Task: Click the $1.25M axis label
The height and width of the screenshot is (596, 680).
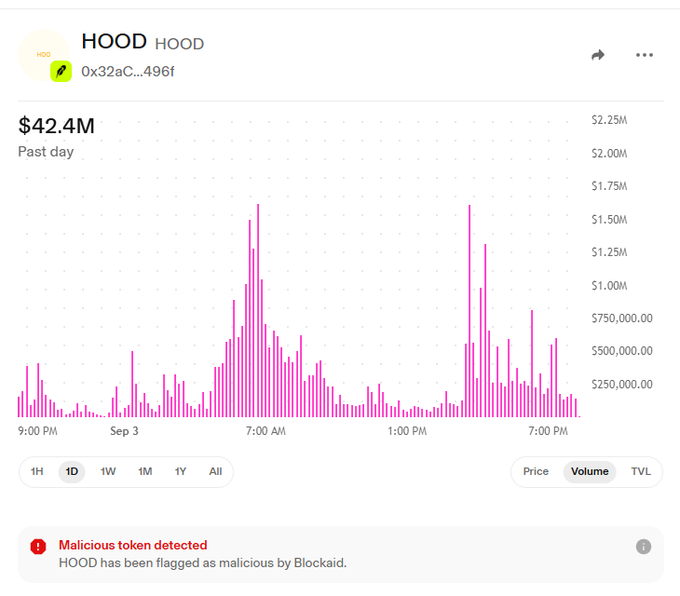Action: click(609, 252)
